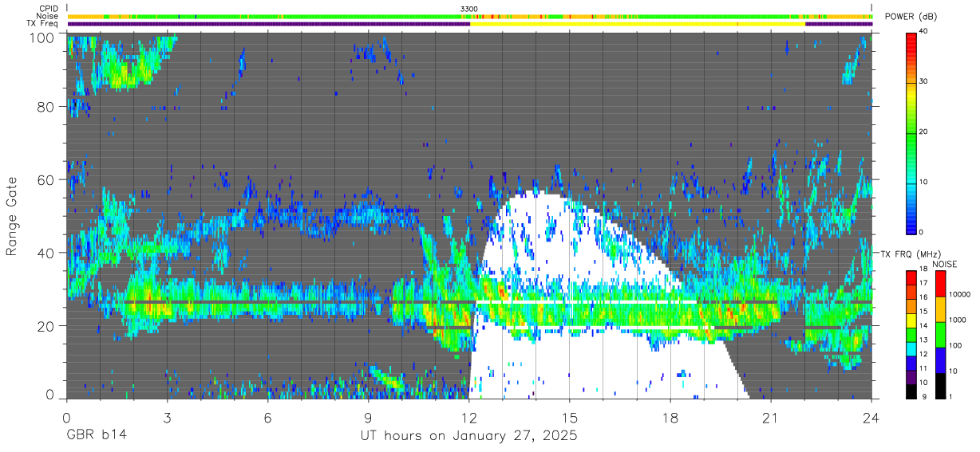Click the TX FRQ (MHz) legend title

click(x=912, y=254)
